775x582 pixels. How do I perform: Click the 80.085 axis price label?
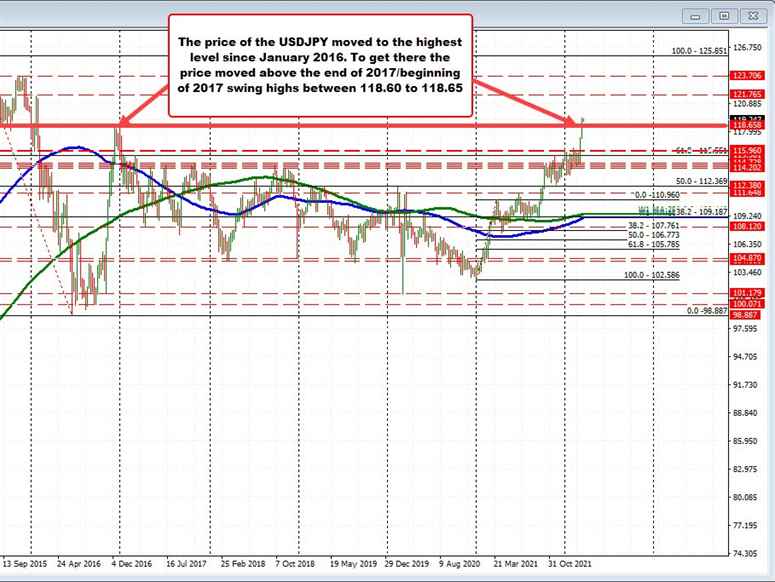(747, 497)
